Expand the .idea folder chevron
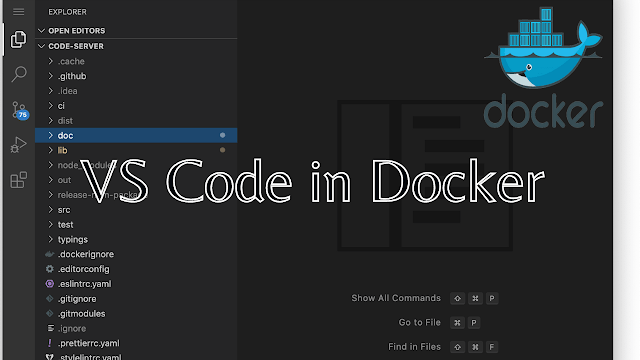 point(51,91)
